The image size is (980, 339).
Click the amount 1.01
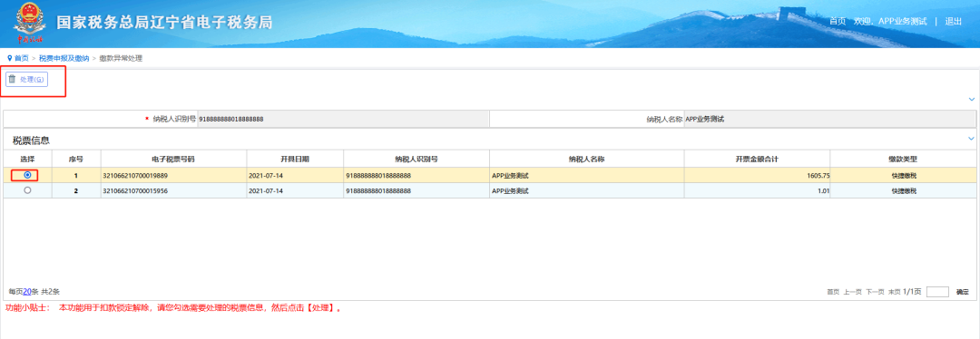(823, 191)
